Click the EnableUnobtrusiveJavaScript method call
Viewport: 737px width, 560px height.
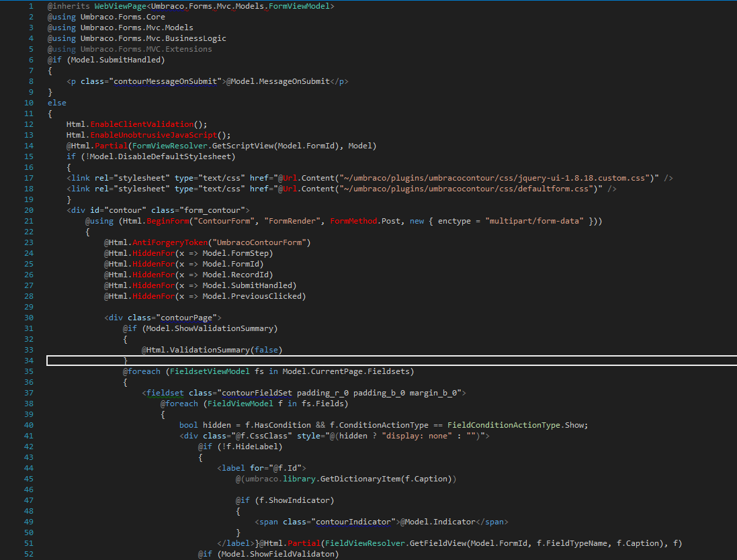[156, 135]
